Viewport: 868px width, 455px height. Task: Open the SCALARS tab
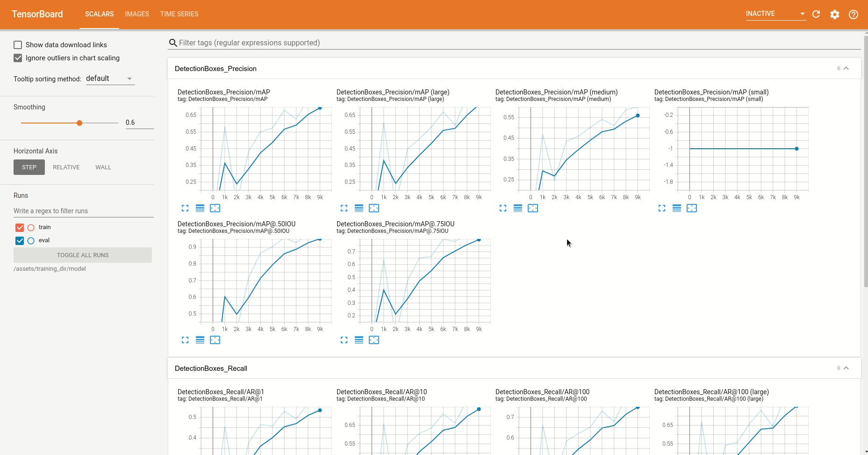pos(99,14)
